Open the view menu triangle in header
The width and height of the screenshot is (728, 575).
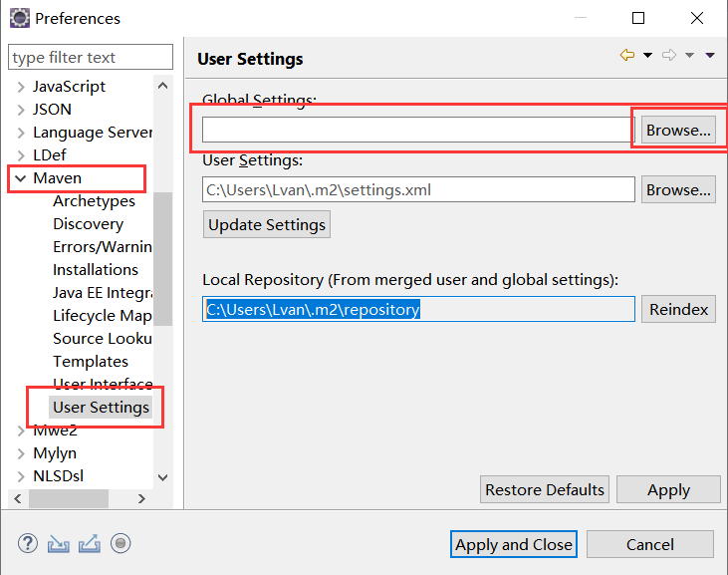pos(710,55)
